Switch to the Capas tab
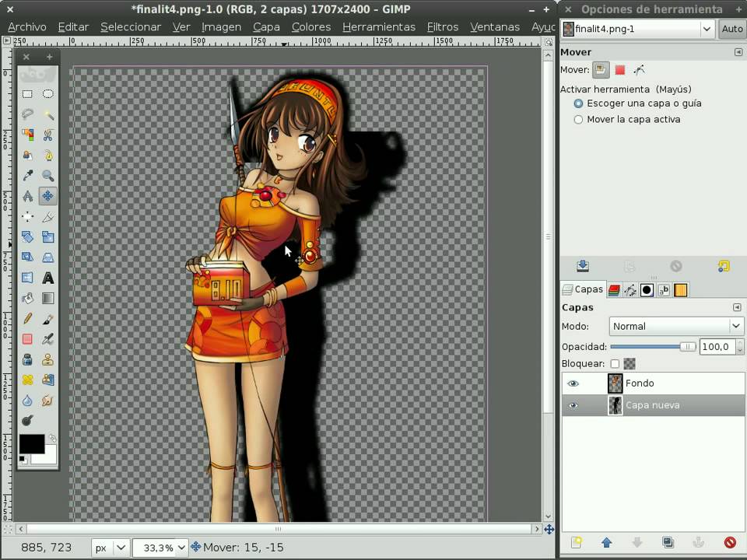The image size is (747, 560). coord(583,289)
